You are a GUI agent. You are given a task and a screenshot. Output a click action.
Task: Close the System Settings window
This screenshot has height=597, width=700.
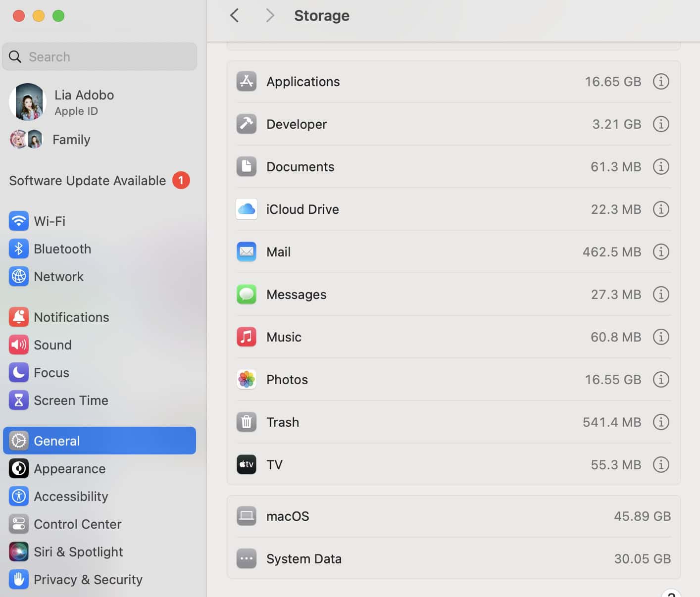coord(19,16)
